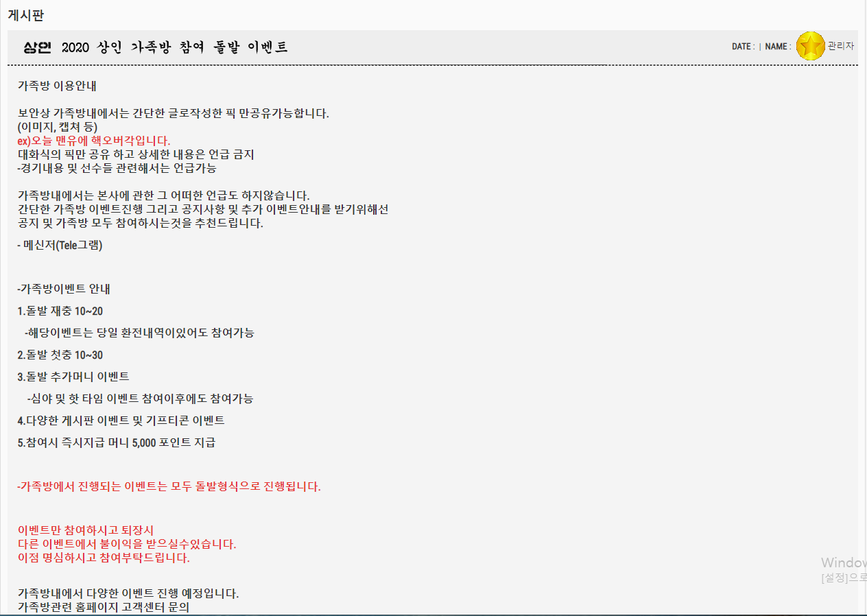Click the -가족방이벤트 안내 heading

pyautogui.click(x=64, y=289)
